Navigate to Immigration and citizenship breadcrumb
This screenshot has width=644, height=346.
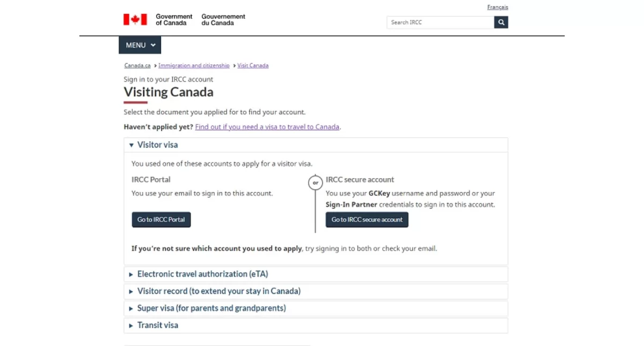[x=194, y=65]
